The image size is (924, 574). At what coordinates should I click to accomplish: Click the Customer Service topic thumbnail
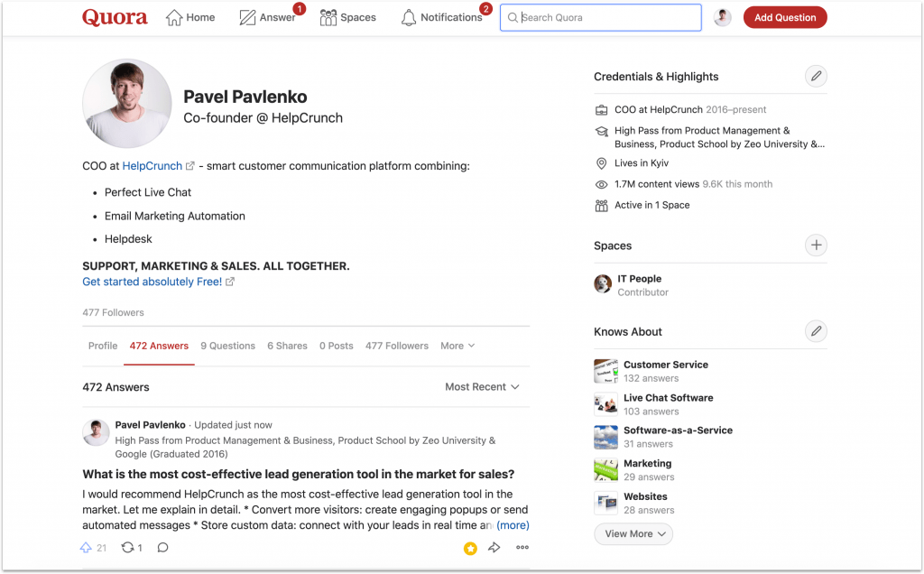605,371
